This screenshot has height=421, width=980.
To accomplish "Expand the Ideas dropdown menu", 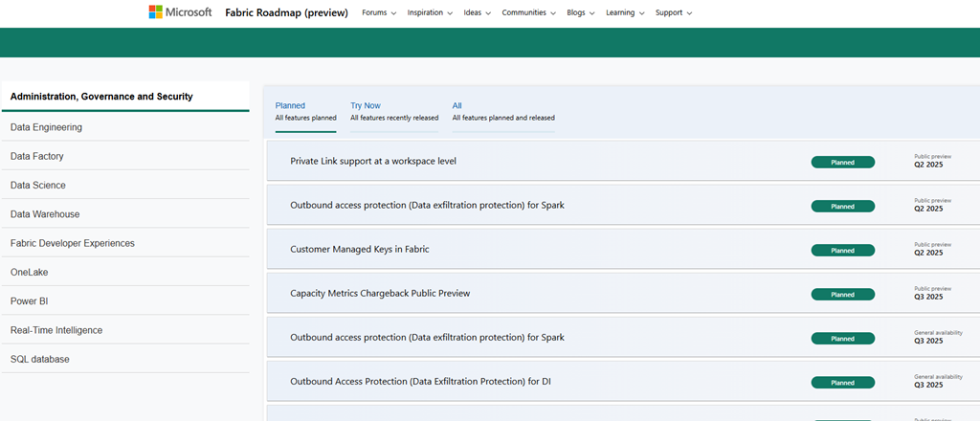I will 477,12.
